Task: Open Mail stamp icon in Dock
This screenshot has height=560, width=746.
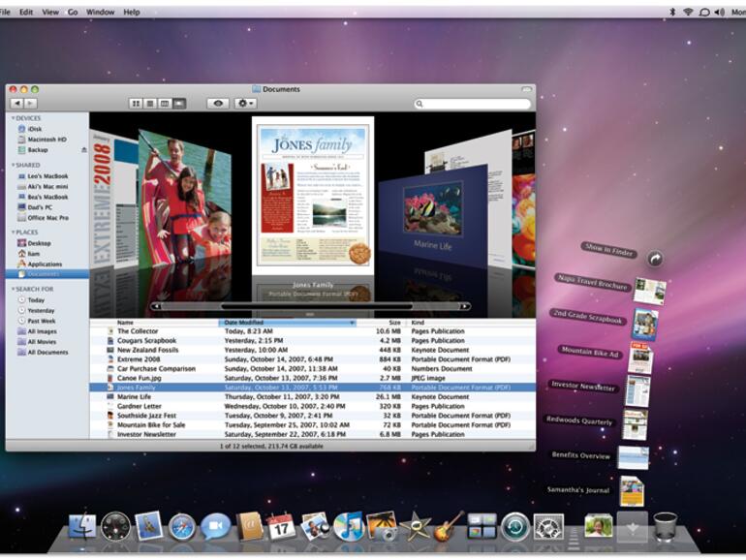Action: coord(148,525)
